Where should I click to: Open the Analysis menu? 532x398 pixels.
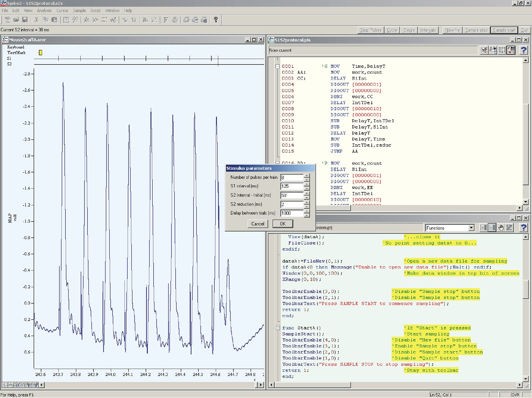pyautogui.click(x=44, y=10)
